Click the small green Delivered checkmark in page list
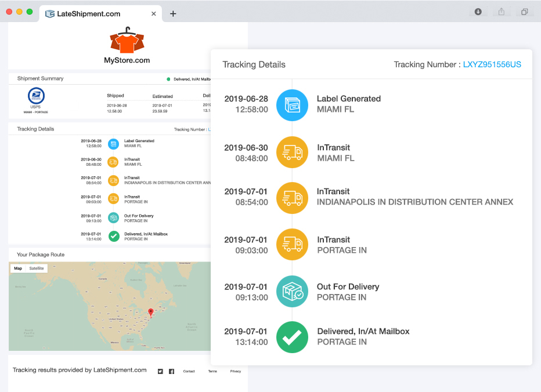The width and height of the screenshot is (541, 392). [114, 236]
